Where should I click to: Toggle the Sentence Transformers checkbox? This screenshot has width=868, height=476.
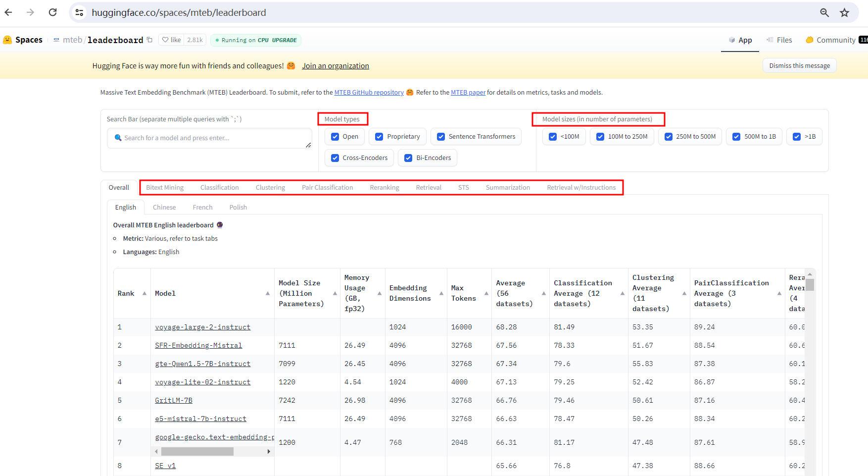tap(441, 137)
